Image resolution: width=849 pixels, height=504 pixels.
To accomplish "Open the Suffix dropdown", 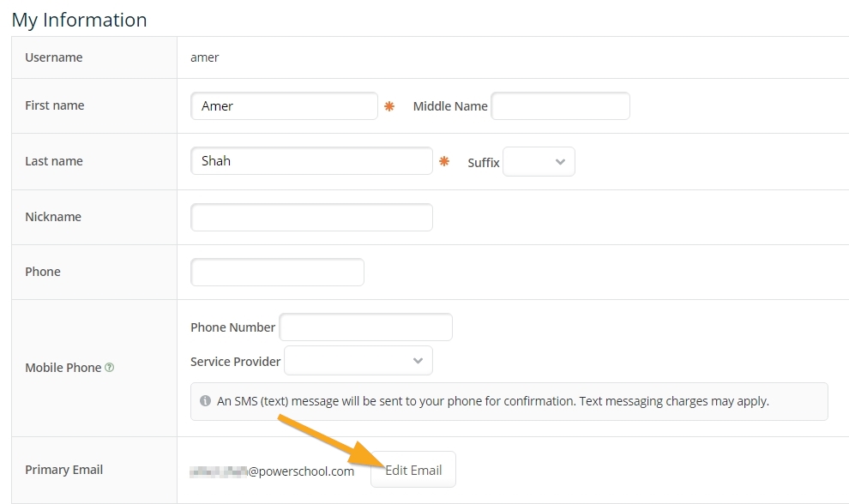I will [539, 162].
